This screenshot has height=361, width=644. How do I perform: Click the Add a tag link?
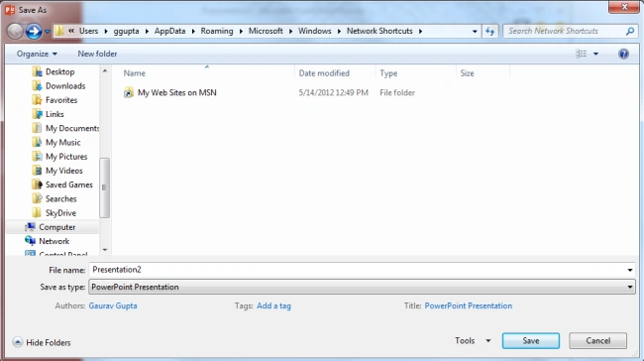(x=273, y=305)
